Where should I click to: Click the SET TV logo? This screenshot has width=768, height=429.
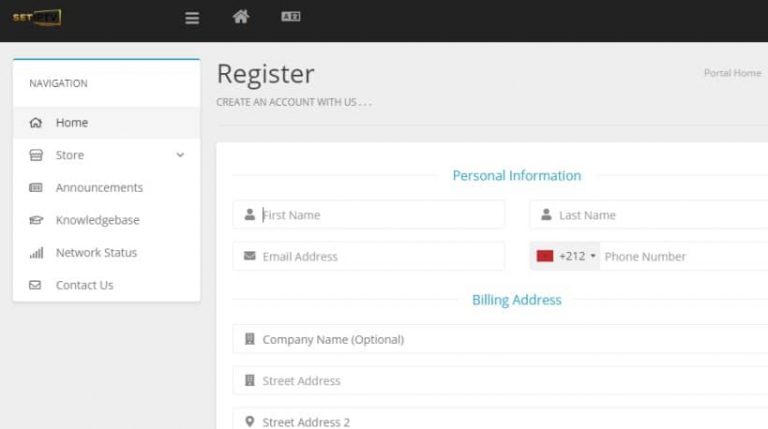tap(36, 17)
